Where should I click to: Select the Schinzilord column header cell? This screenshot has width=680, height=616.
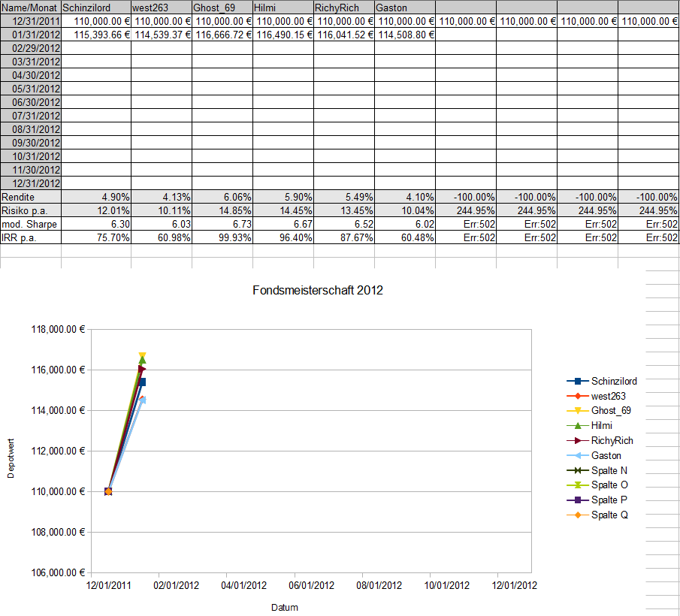[x=96, y=8]
